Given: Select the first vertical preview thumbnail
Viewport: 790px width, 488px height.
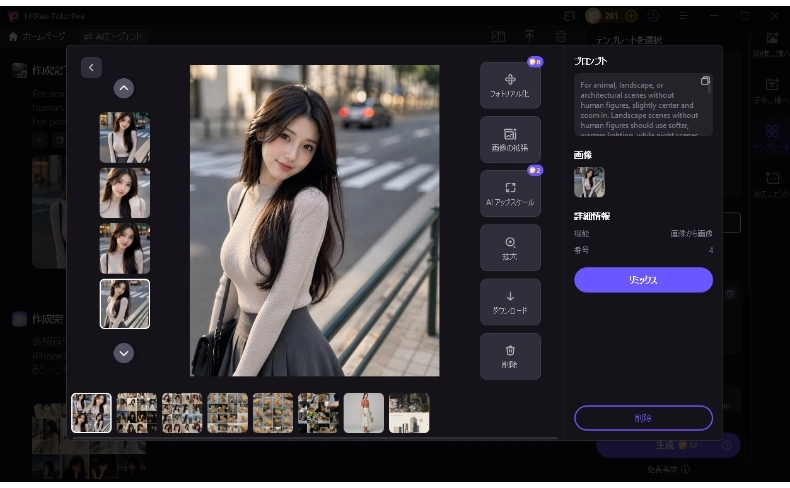Looking at the screenshot, I should coord(125,137).
